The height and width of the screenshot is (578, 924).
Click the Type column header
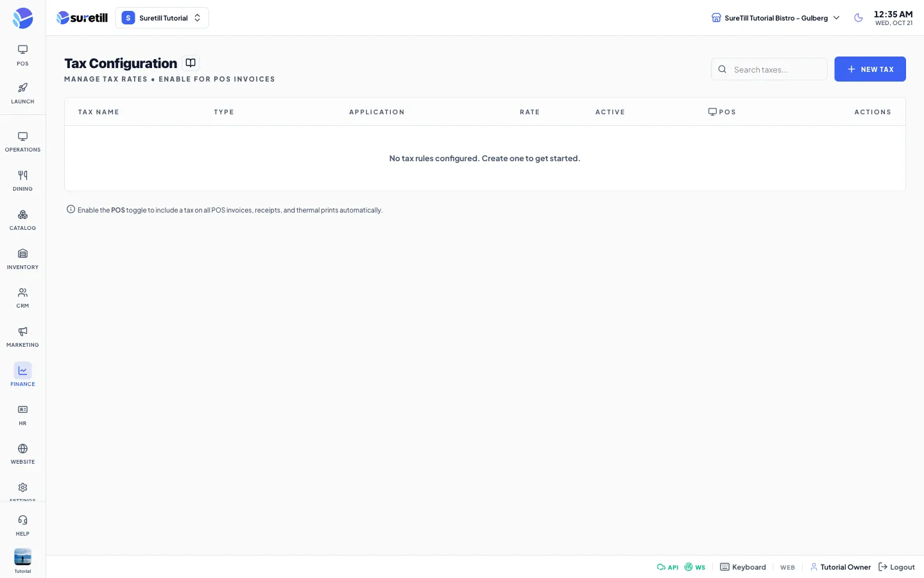click(224, 112)
